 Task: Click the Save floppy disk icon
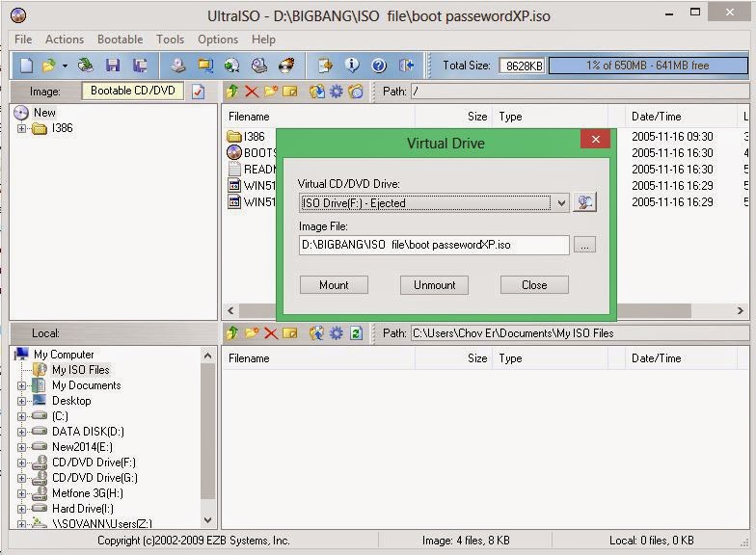[113, 66]
